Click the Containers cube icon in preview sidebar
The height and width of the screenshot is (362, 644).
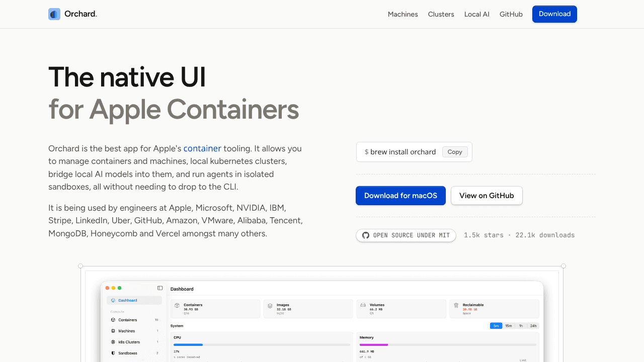[113, 320]
